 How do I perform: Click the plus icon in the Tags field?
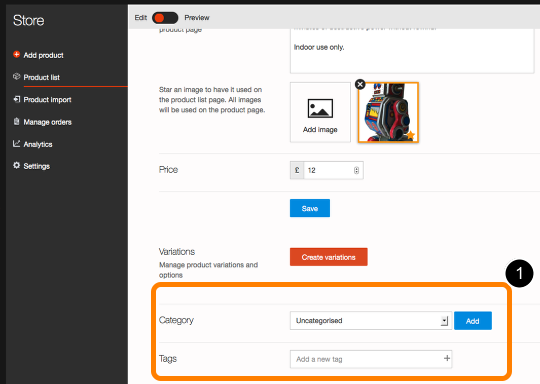coord(447,359)
